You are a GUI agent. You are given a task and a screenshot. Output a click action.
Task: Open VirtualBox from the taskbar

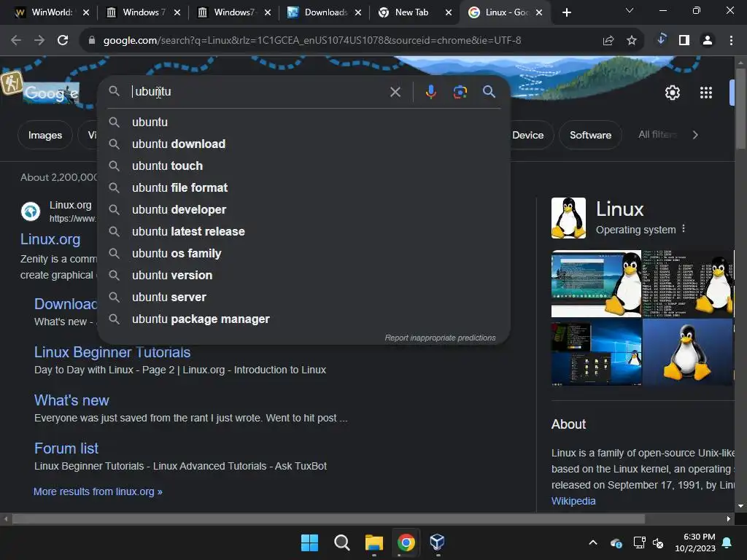(438, 542)
